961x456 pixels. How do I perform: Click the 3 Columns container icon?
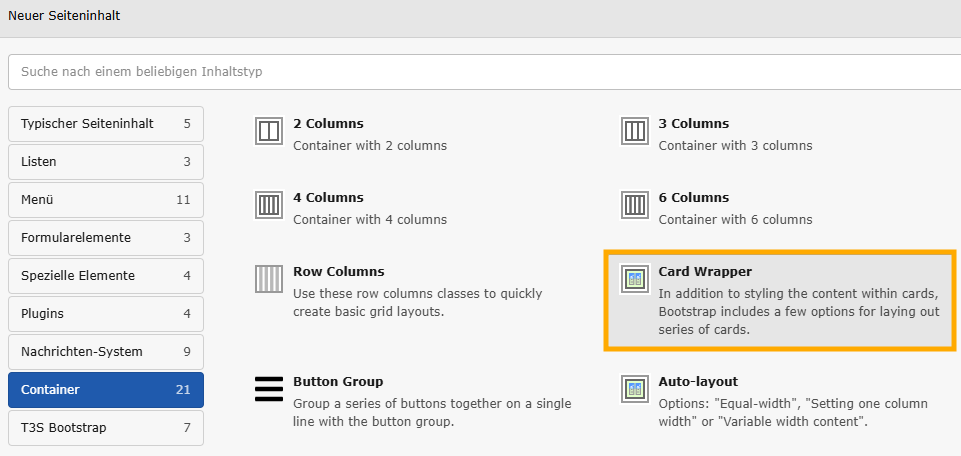click(x=635, y=131)
